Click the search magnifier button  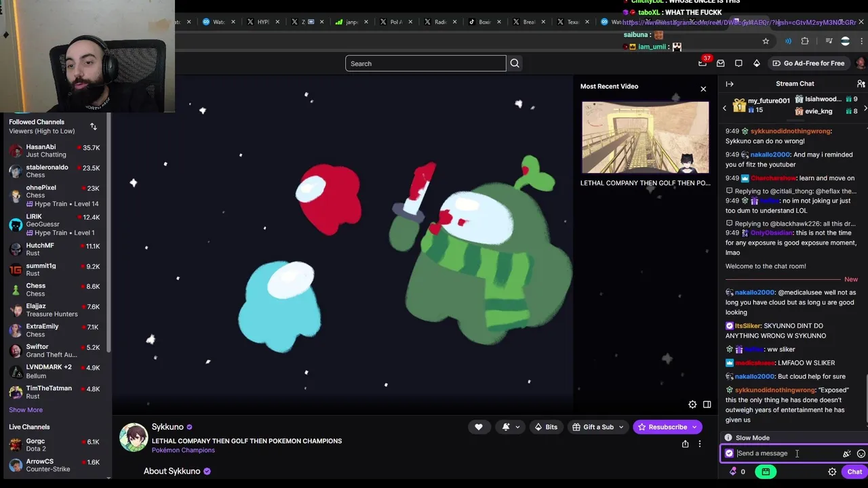(515, 64)
